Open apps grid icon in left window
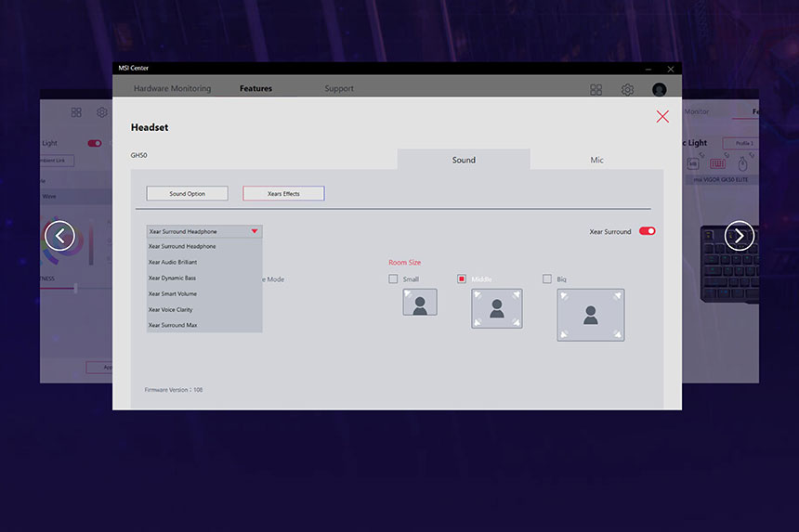Image resolution: width=799 pixels, height=532 pixels. coord(76,112)
